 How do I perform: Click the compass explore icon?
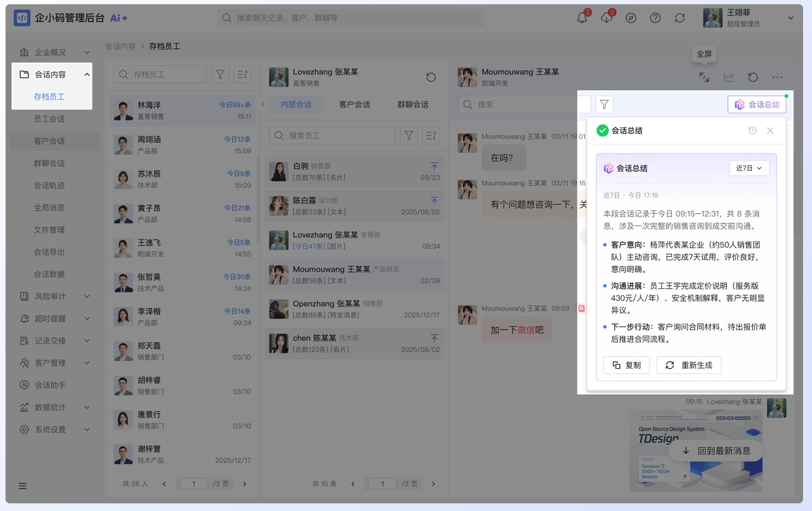point(631,18)
